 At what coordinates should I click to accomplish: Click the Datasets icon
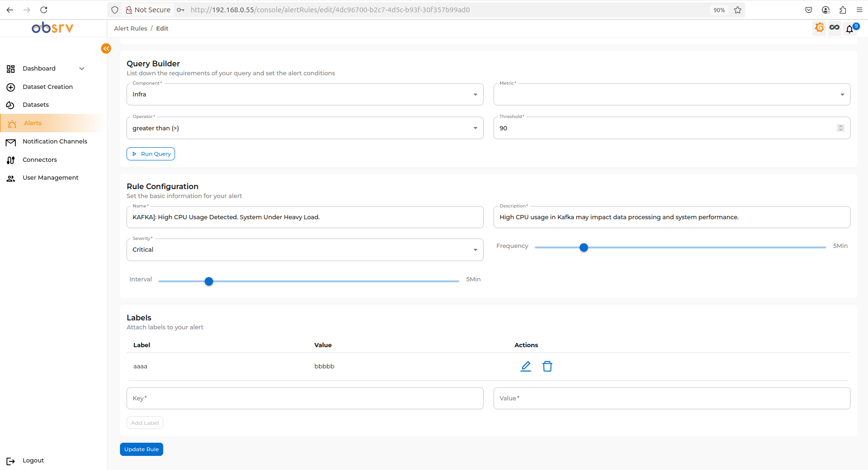tap(10, 105)
